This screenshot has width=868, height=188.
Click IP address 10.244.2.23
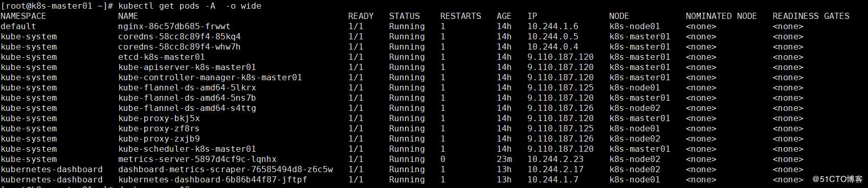point(555,159)
